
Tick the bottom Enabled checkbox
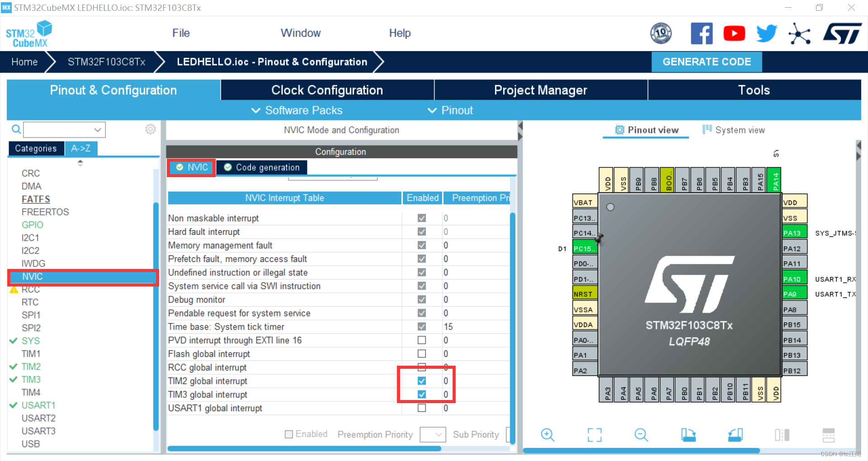(289, 434)
